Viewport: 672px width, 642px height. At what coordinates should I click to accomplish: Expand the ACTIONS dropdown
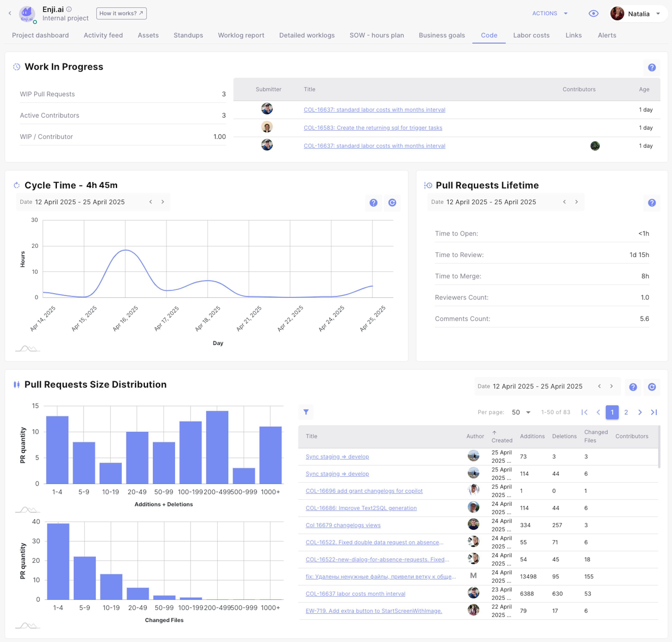tap(550, 13)
